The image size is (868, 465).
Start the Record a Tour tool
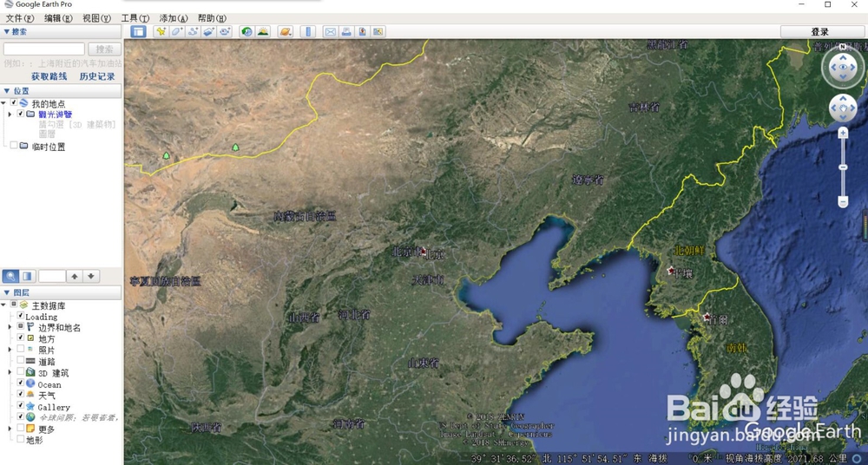point(224,31)
